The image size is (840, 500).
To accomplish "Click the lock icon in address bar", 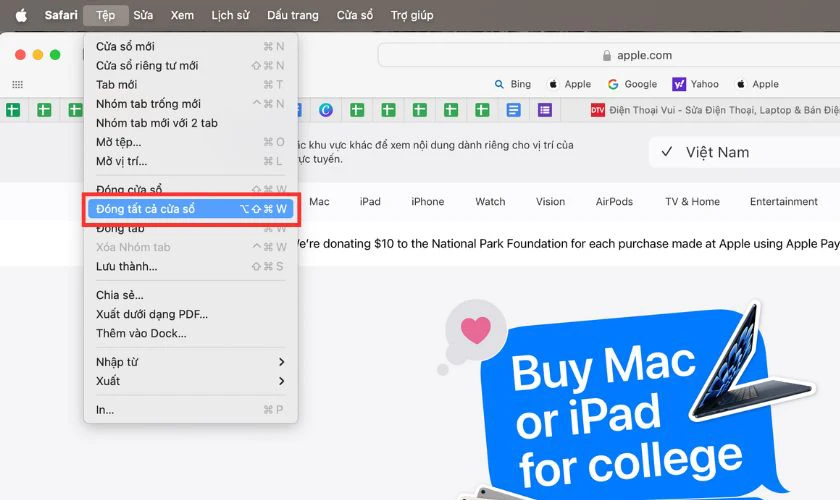I will 606,55.
